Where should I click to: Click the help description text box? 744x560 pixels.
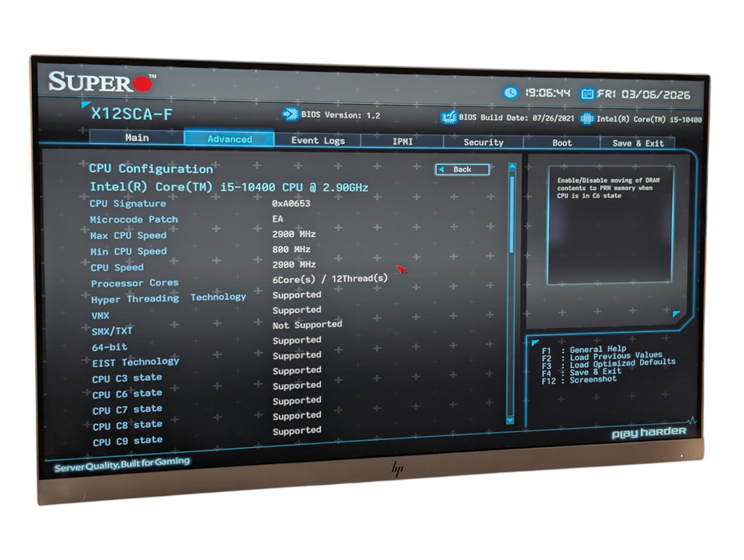click(610, 225)
